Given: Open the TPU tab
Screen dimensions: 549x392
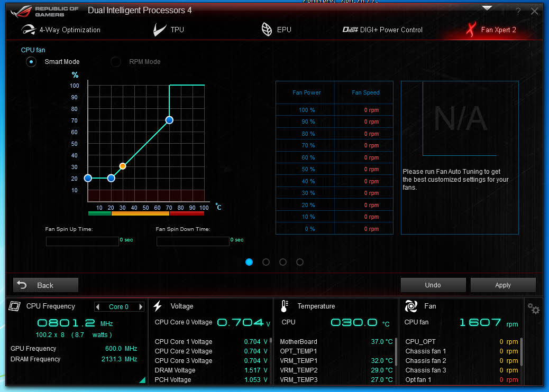Looking at the screenshot, I should pyautogui.click(x=169, y=30).
